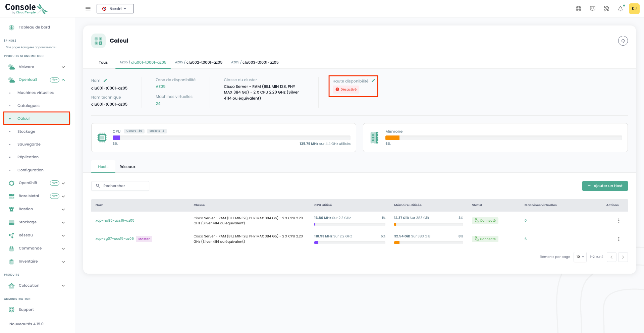The height and width of the screenshot is (333, 644).
Task: Click the hamburger menu icon
Action: [x=88, y=9]
